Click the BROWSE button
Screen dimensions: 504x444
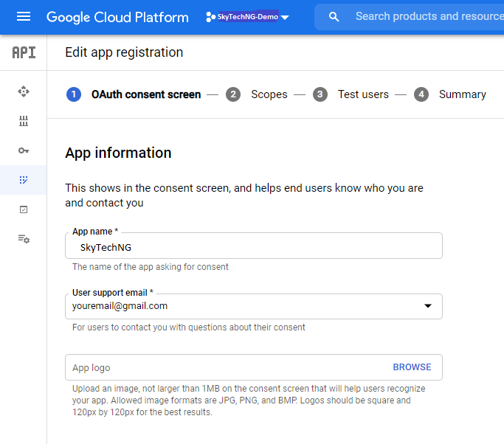(x=412, y=367)
